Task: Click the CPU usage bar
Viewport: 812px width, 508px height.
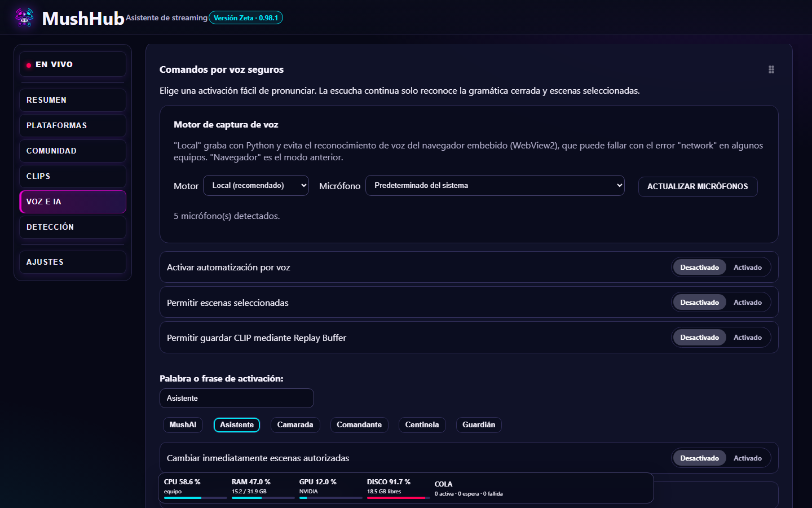Action: 195,498
